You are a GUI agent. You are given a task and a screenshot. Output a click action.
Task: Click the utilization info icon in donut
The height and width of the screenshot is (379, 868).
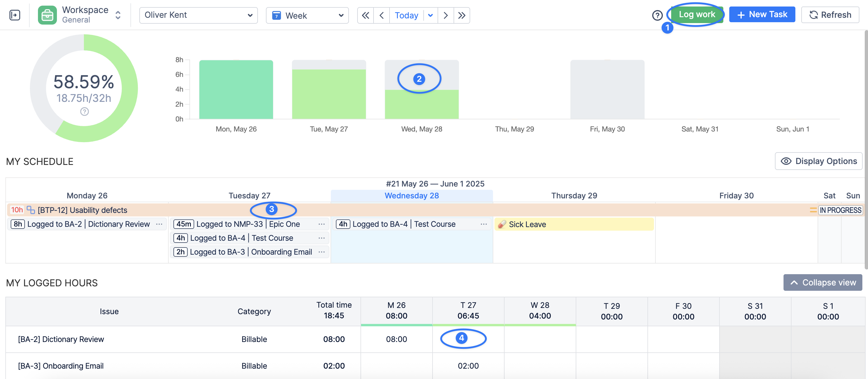(84, 111)
